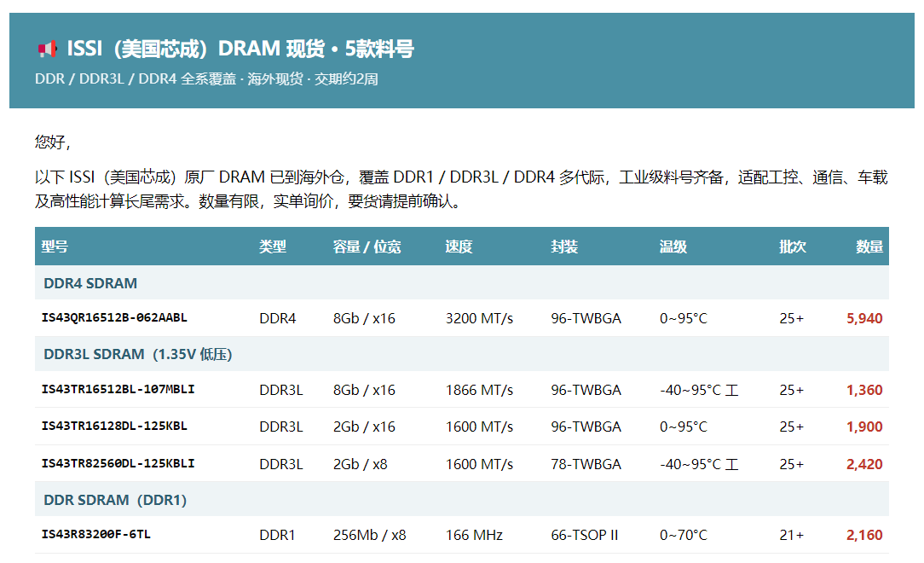Click the '66-TSOP II' package cell
924x563 pixels.
click(x=585, y=535)
